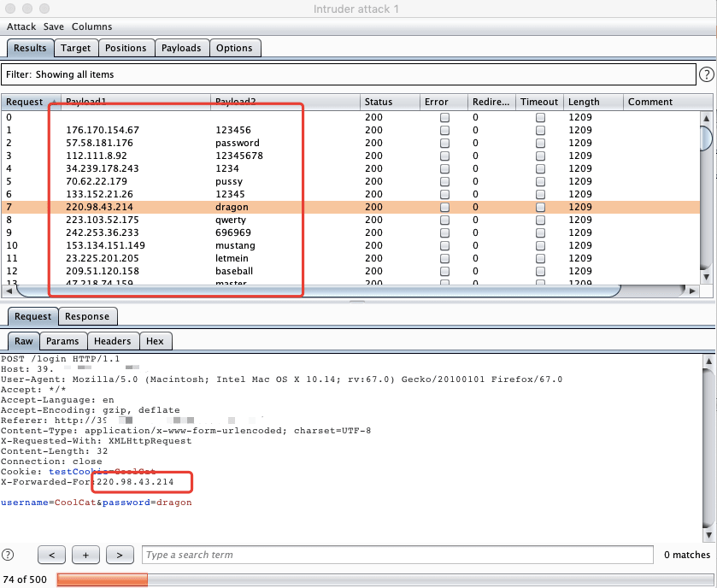Toggle Error checkbox in request 3 row
717x588 pixels.
(x=444, y=156)
